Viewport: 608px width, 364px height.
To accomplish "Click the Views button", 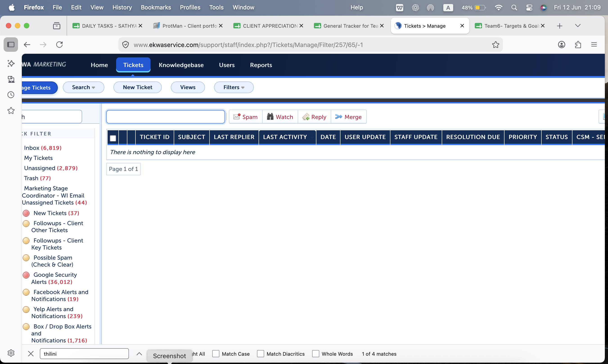I will (x=188, y=87).
